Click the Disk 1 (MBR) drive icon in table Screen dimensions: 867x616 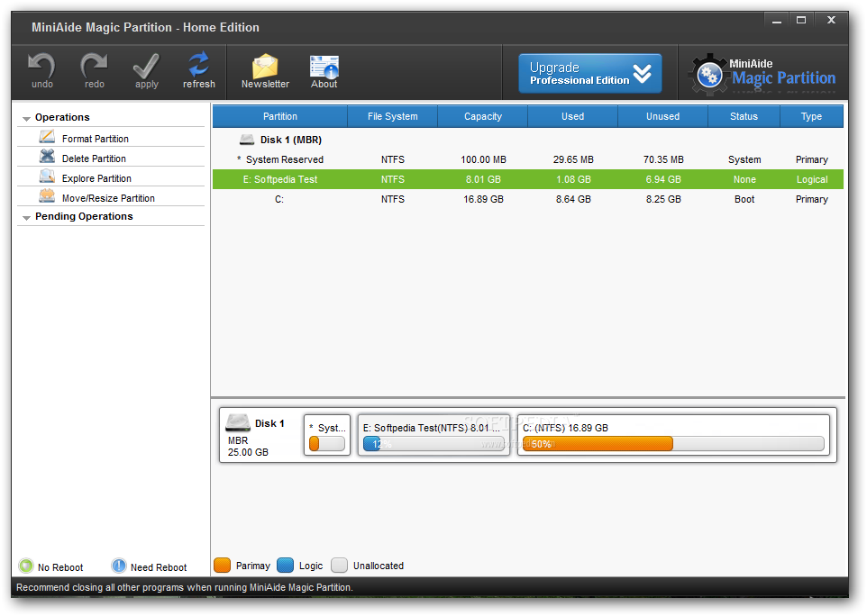247,140
